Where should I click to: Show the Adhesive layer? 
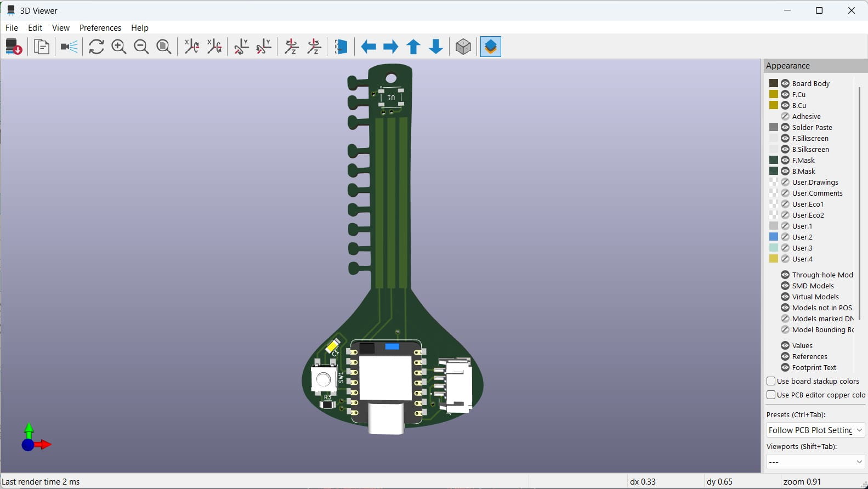785,116
